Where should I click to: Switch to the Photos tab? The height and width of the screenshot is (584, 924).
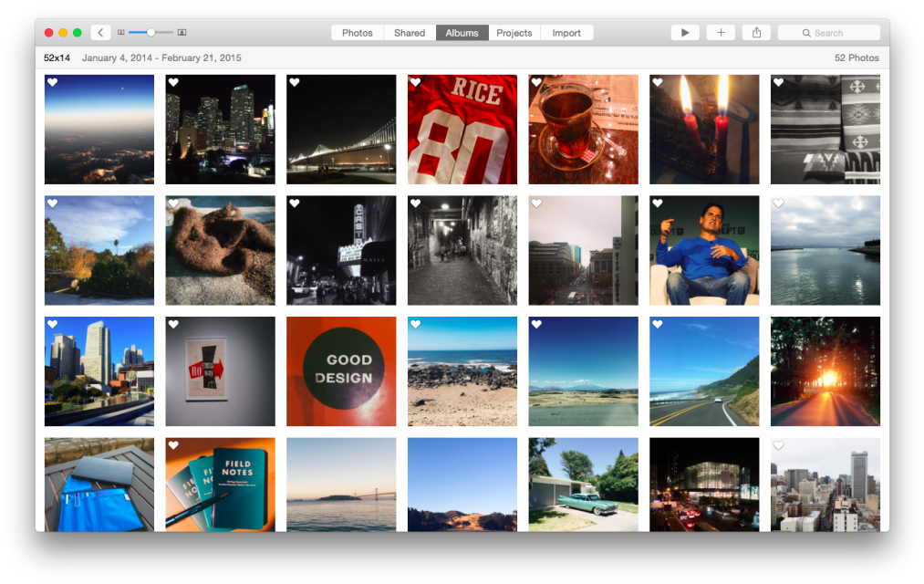[x=357, y=32]
